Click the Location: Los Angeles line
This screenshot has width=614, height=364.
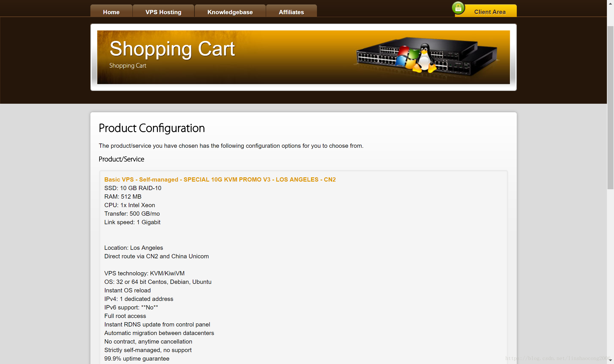click(134, 248)
